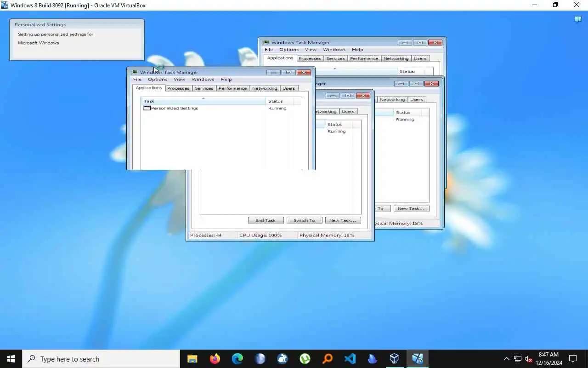Open File menu in rearmost Task Manager
Viewport: 588px width, 368px height.
pos(269,50)
